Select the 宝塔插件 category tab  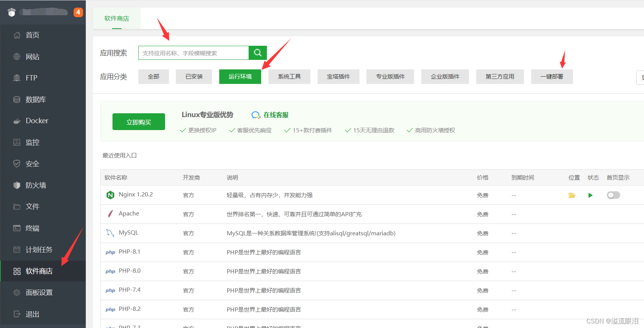click(339, 77)
